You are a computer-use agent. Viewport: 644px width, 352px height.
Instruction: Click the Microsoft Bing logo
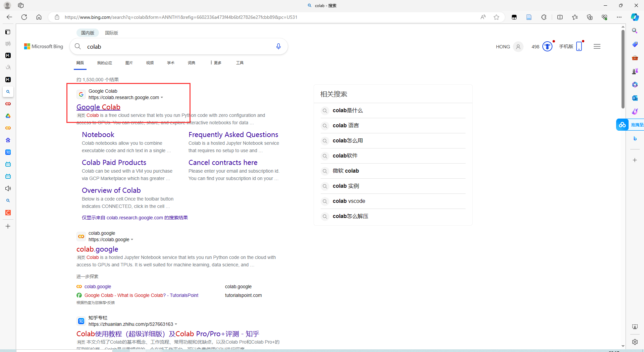[x=44, y=46]
